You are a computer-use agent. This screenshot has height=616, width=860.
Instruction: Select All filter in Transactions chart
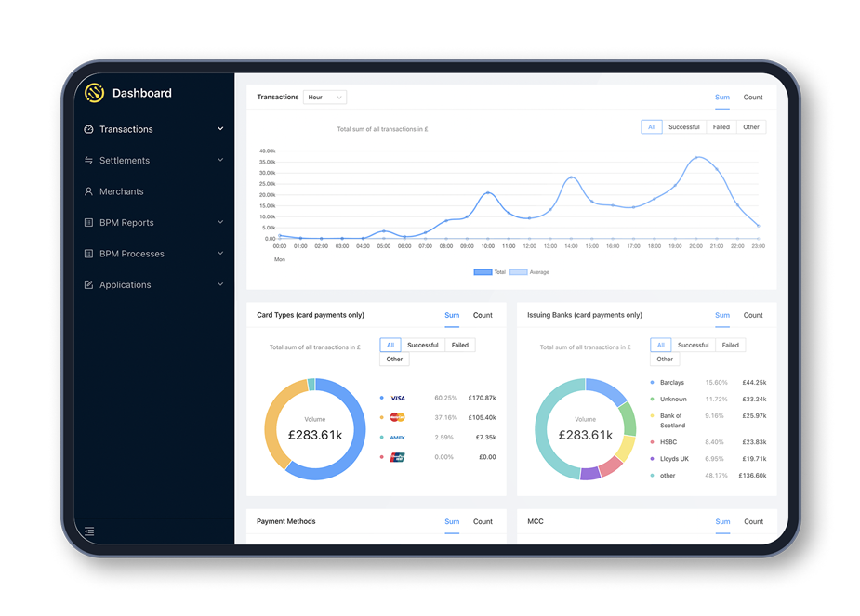652,127
